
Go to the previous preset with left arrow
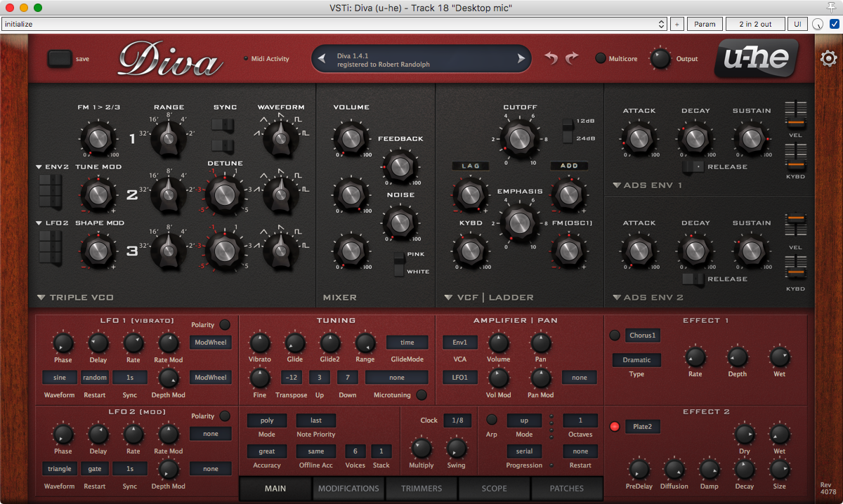pos(322,59)
